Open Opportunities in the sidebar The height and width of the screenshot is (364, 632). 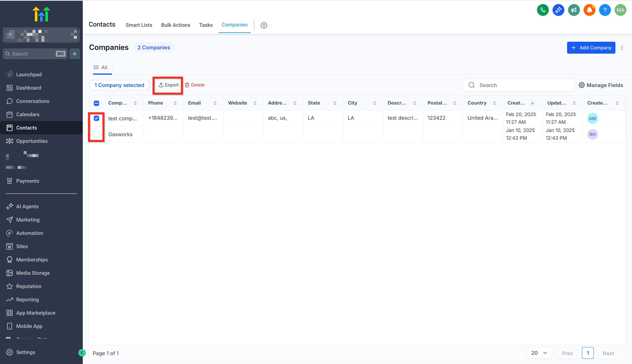point(32,141)
